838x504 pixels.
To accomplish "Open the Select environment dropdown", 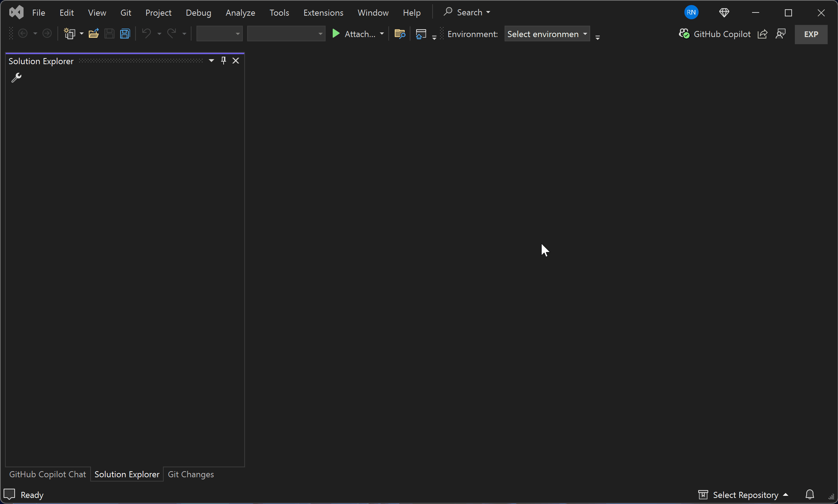I will coord(547,34).
